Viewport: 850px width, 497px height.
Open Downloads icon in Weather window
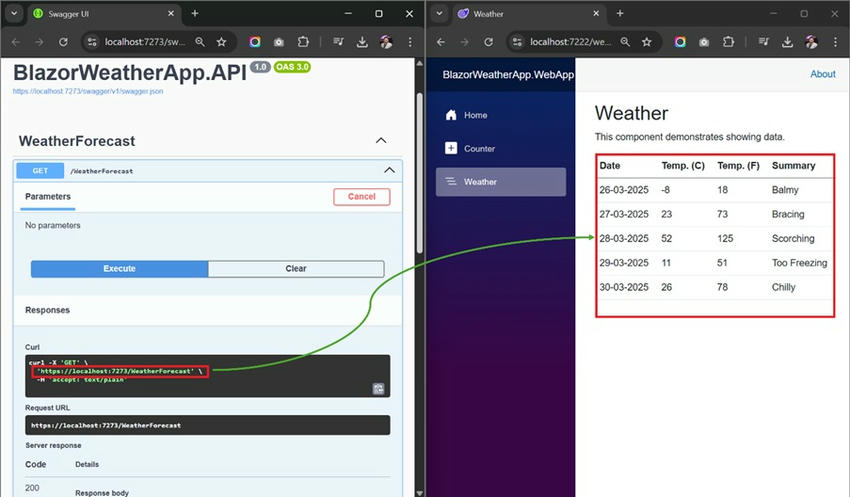pos(787,42)
